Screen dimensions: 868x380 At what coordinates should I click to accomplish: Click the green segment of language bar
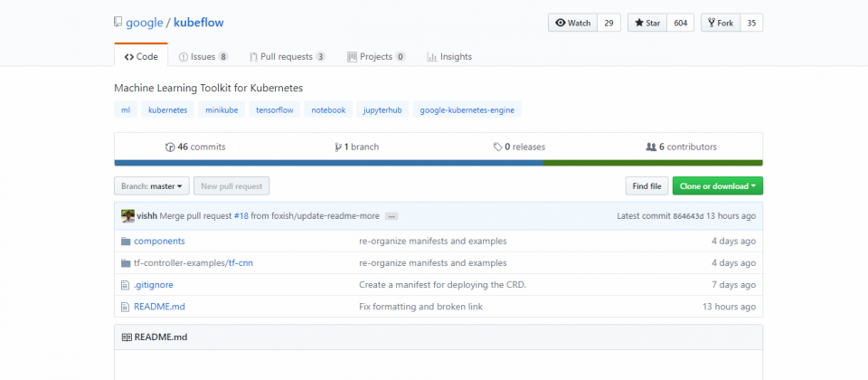point(653,163)
